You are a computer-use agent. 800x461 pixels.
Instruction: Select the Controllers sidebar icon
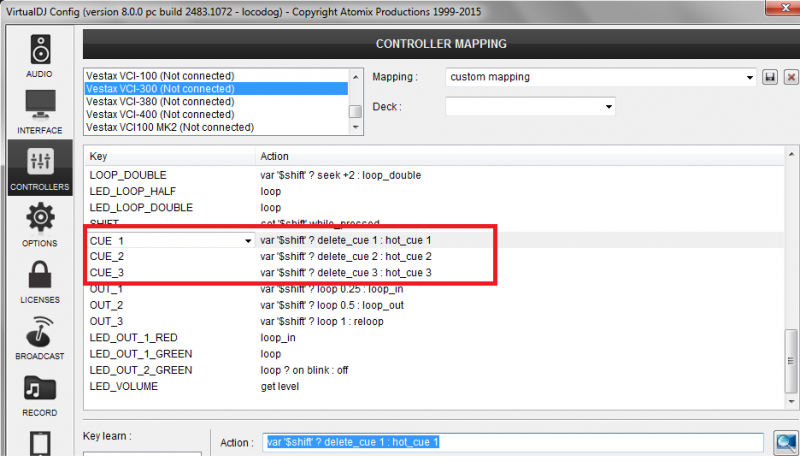(x=40, y=168)
